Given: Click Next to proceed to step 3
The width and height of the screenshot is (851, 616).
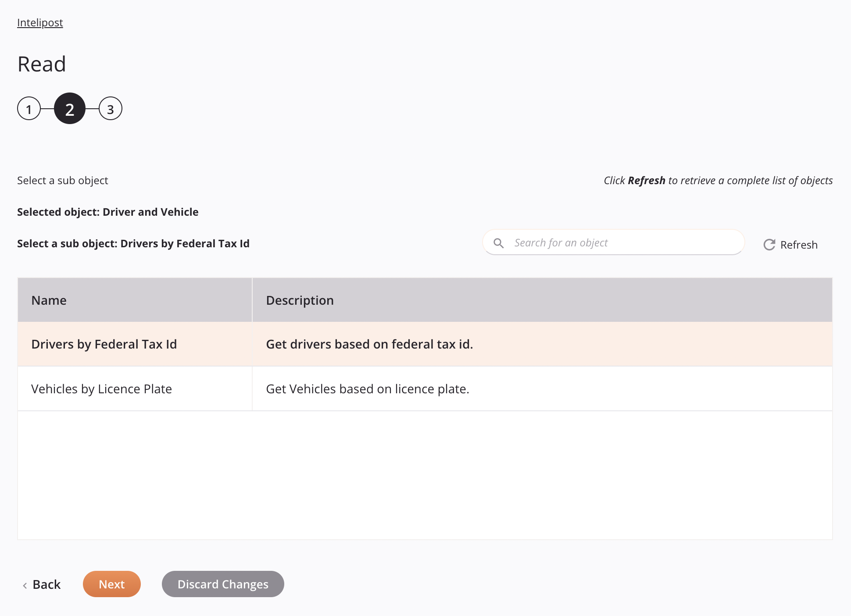Looking at the screenshot, I should coord(111,584).
